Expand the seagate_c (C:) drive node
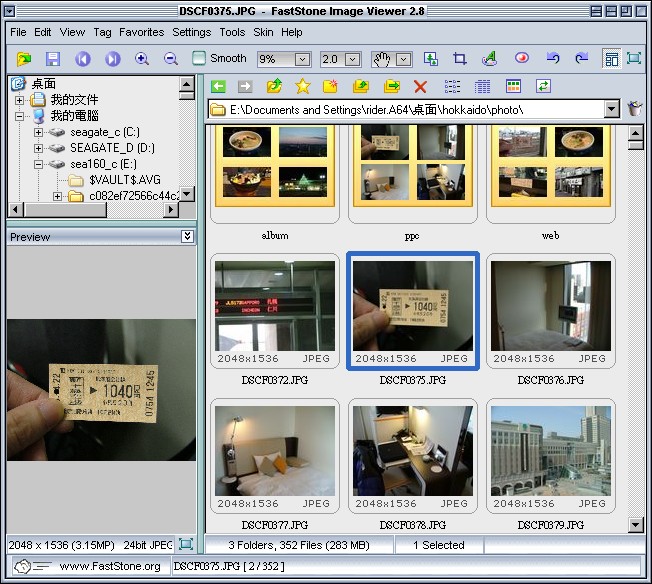The width and height of the screenshot is (652, 584). tap(39, 132)
